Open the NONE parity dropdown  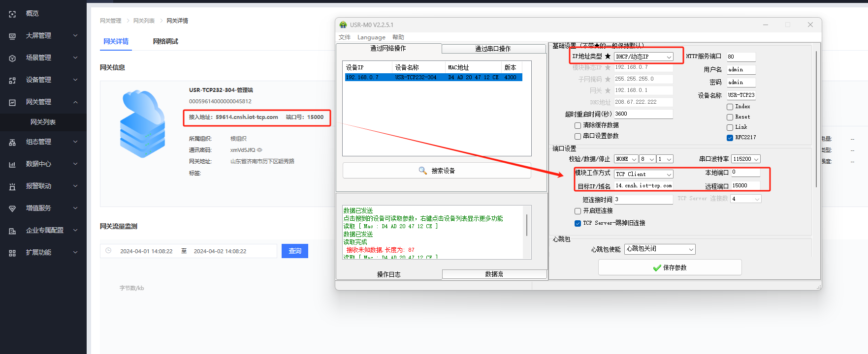[x=626, y=159]
